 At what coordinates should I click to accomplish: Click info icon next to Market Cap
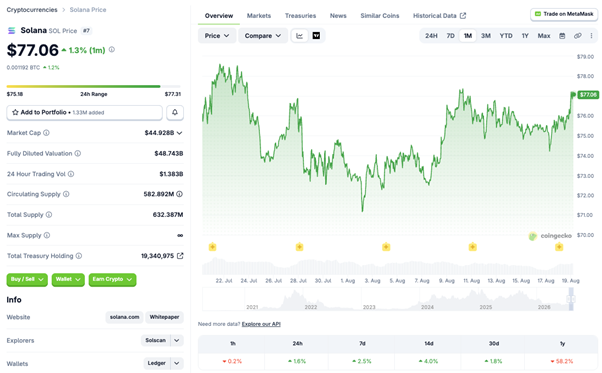(x=46, y=133)
